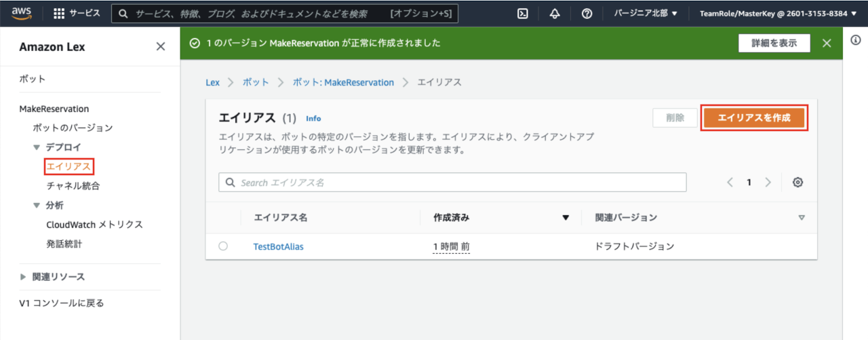Screen dimensions: 868x340
Task: Open the help question mark icon
Action: coord(587,14)
